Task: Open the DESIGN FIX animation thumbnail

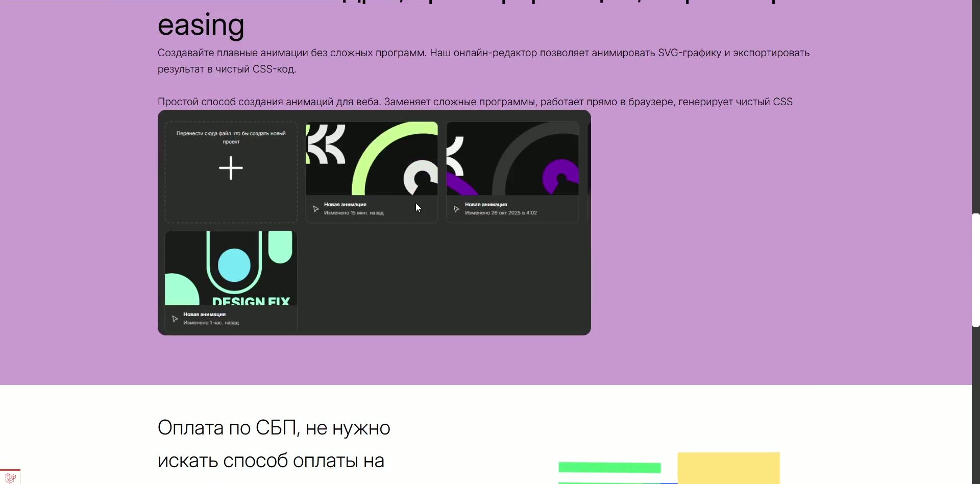Action: pyautogui.click(x=231, y=268)
